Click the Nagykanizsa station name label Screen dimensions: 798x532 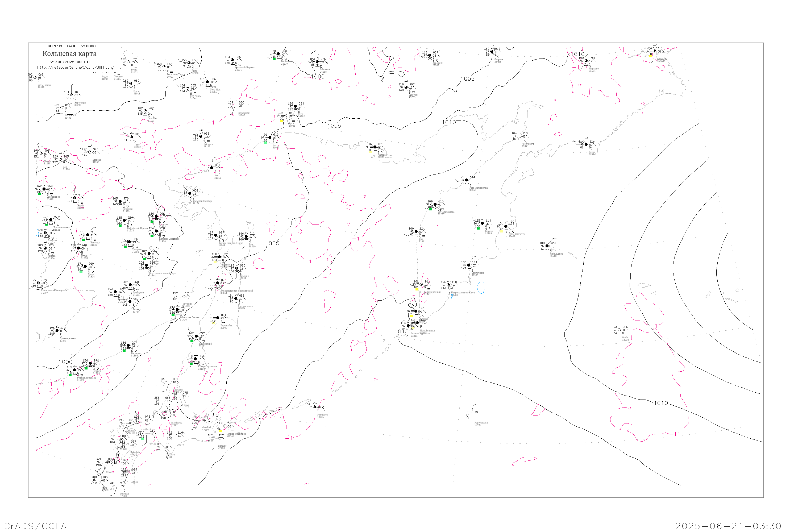481,423
